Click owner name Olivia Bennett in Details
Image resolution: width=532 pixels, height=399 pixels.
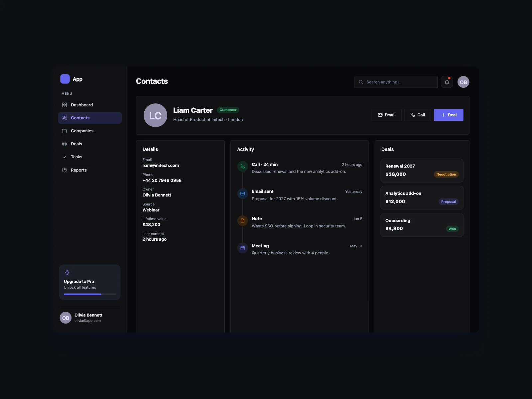pyautogui.click(x=157, y=195)
